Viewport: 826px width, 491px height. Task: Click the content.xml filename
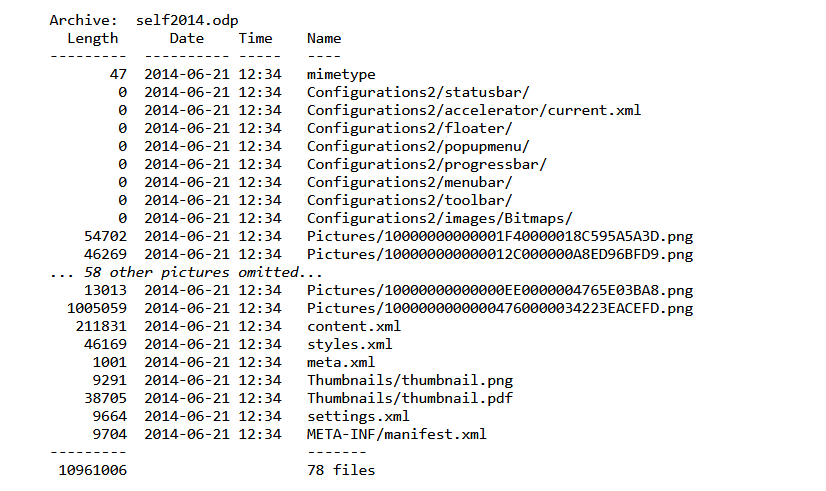coord(354,326)
